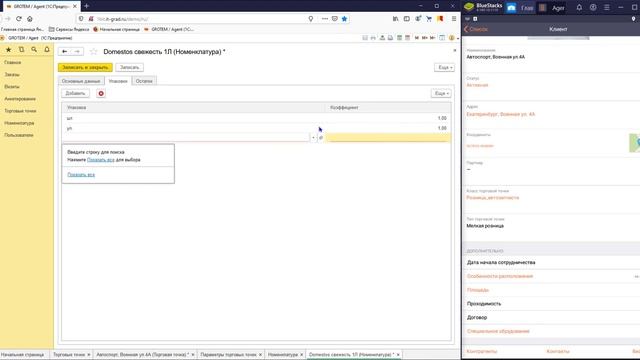
Task: Open history icon in 1C sidebar
Action: pyautogui.click(x=21, y=49)
